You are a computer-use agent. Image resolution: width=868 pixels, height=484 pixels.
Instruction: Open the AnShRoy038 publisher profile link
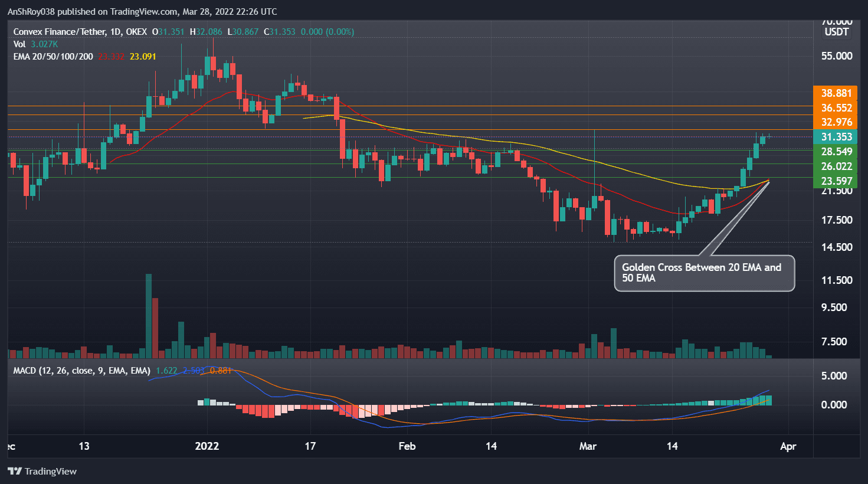click(33, 11)
